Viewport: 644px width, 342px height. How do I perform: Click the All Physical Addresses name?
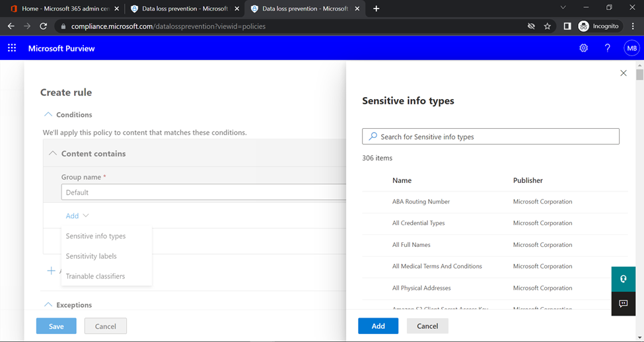click(421, 288)
